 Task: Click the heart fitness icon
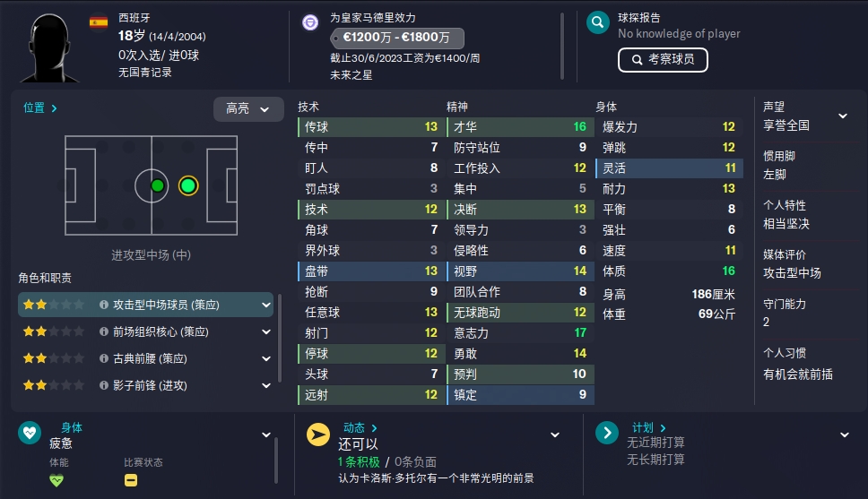point(30,433)
